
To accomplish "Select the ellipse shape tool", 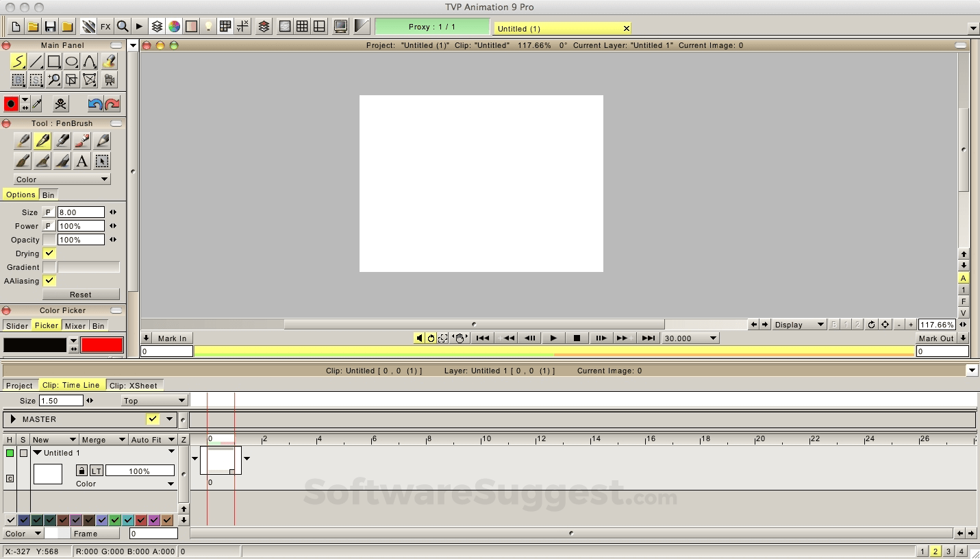I will (72, 62).
